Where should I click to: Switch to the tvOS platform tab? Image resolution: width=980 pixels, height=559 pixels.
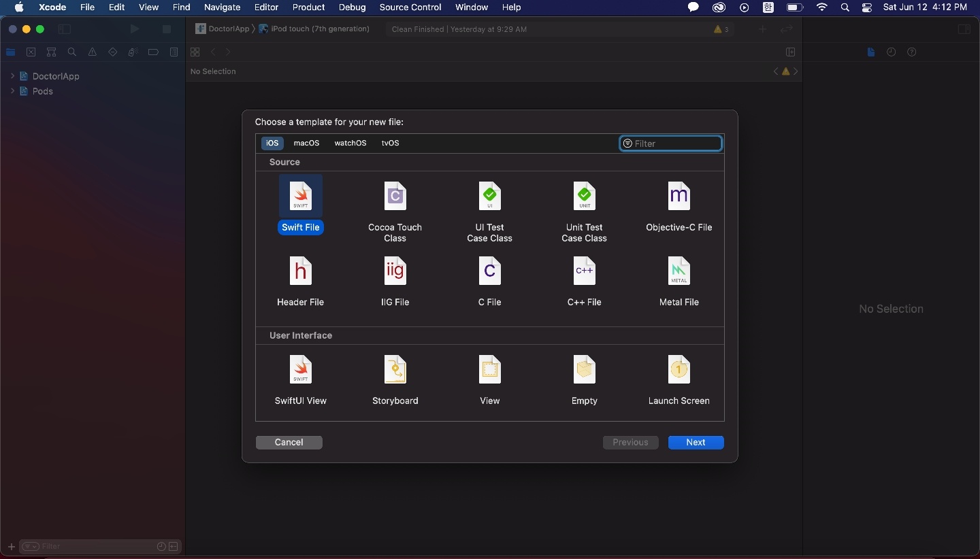390,143
